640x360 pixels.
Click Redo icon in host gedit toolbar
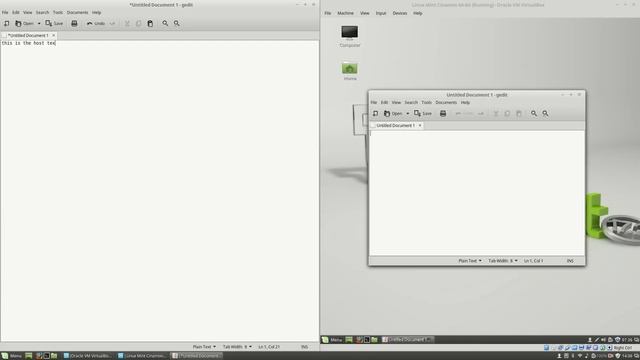pos(112,23)
